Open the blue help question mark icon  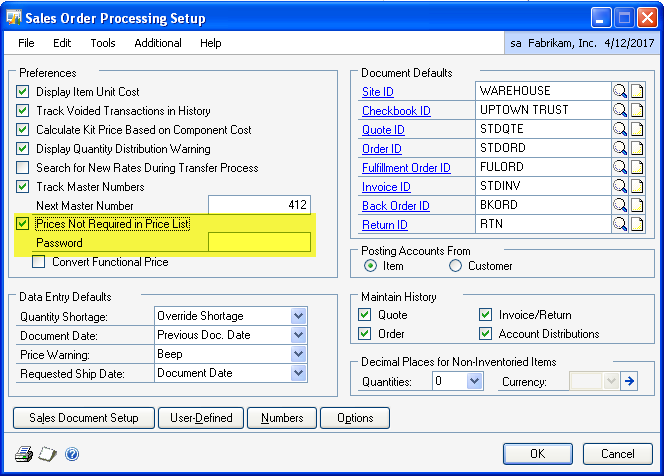[72, 454]
